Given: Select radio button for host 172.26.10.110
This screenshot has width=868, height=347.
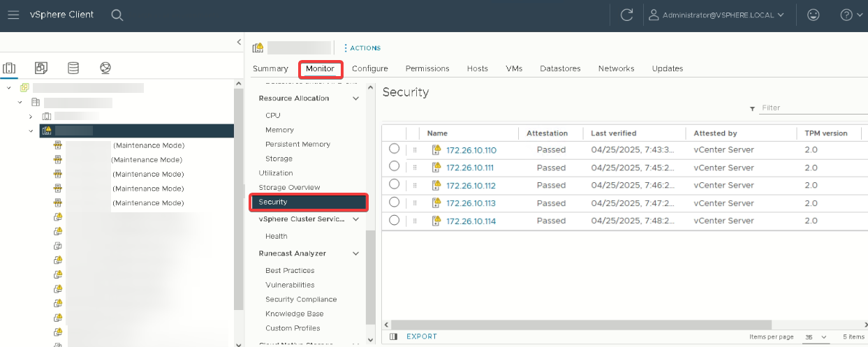Looking at the screenshot, I should click(x=394, y=149).
